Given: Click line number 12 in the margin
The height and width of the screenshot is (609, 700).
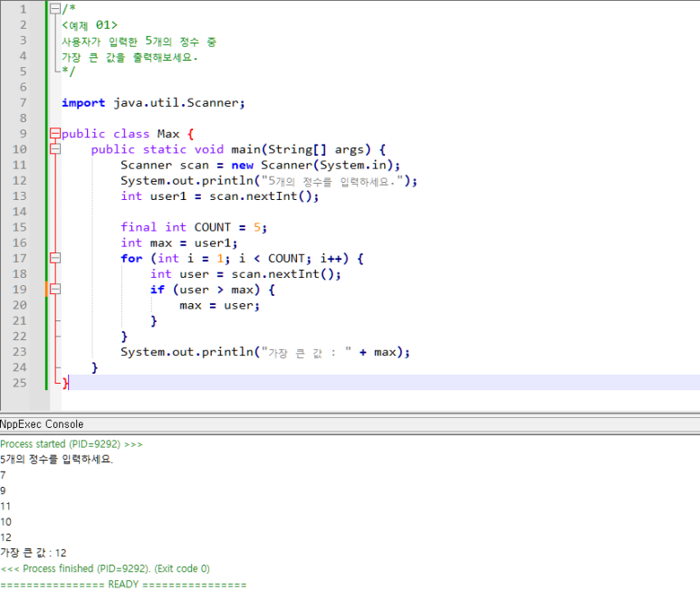Looking at the screenshot, I should pyautogui.click(x=20, y=180).
